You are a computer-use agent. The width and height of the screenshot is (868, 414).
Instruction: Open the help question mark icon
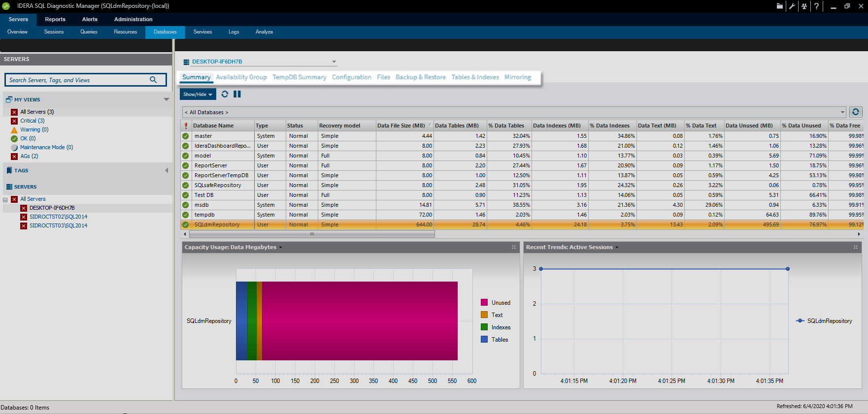tap(816, 6)
